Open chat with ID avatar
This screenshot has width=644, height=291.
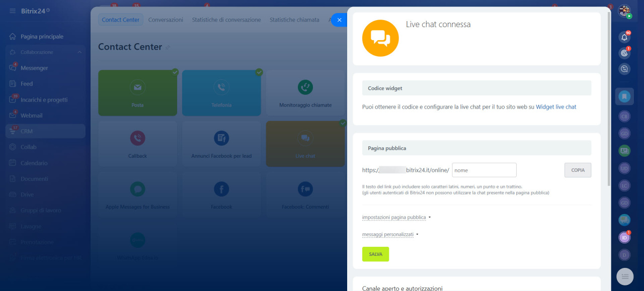(624, 237)
